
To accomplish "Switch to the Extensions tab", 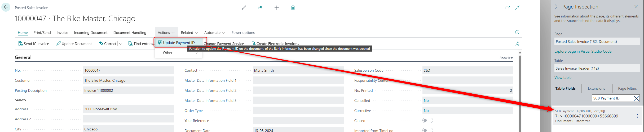I will pyautogui.click(x=596, y=88).
